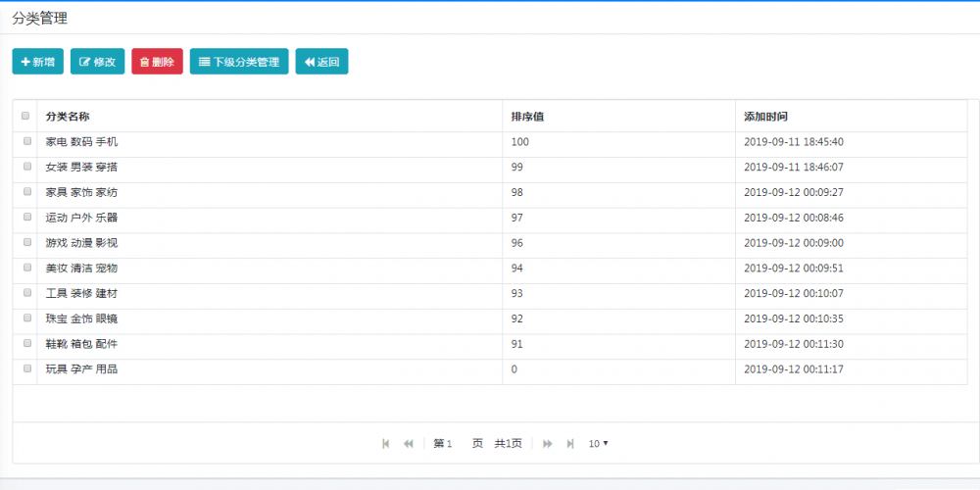Select the 家电 数码 手机 category name
980x490 pixels.
(82, 142)
